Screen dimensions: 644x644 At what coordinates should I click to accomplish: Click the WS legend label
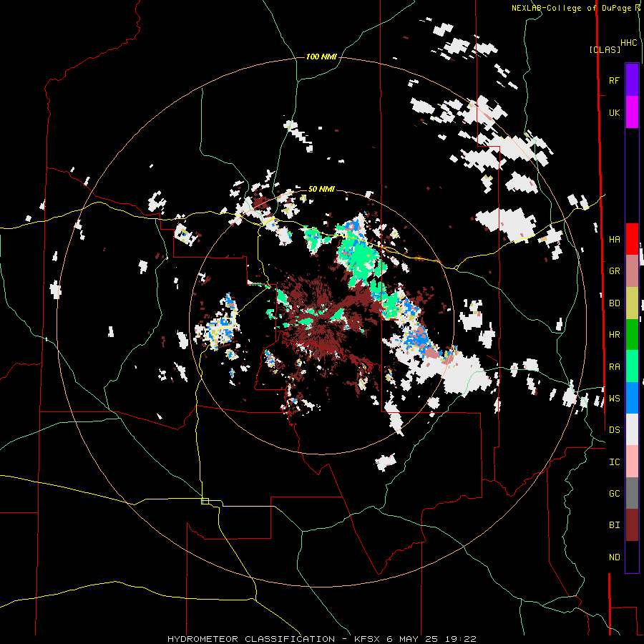pos(614,399)
